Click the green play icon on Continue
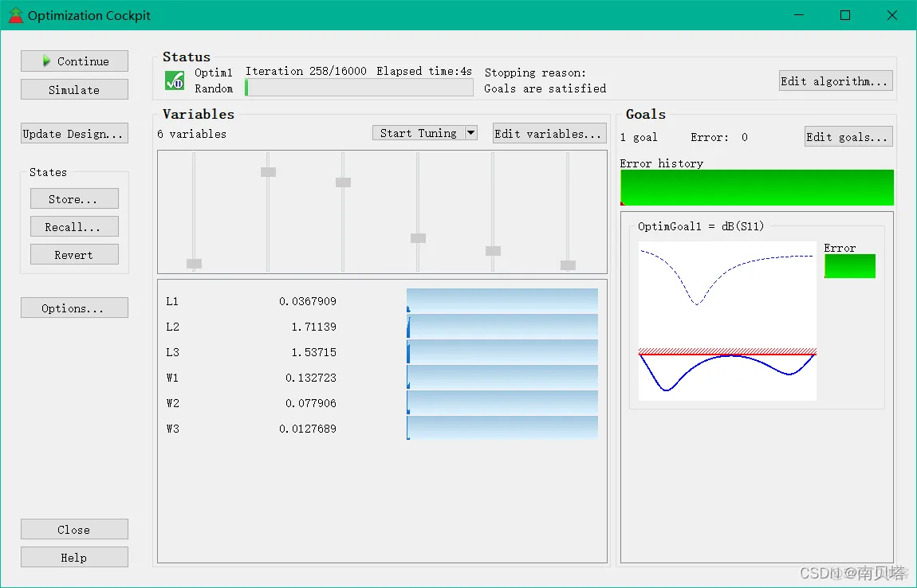917x588 pixels. (x=46, y=61)
